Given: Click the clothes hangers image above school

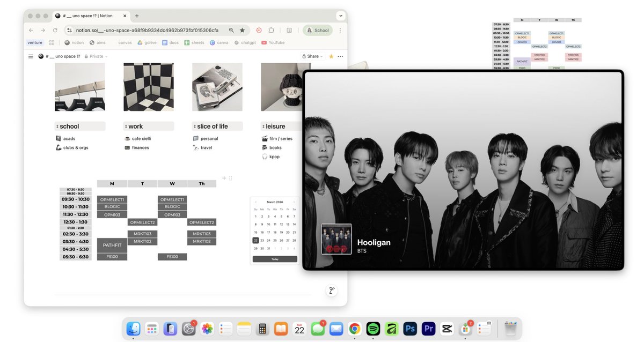Looking at the screenshot, I should click(x=80, y=87).
